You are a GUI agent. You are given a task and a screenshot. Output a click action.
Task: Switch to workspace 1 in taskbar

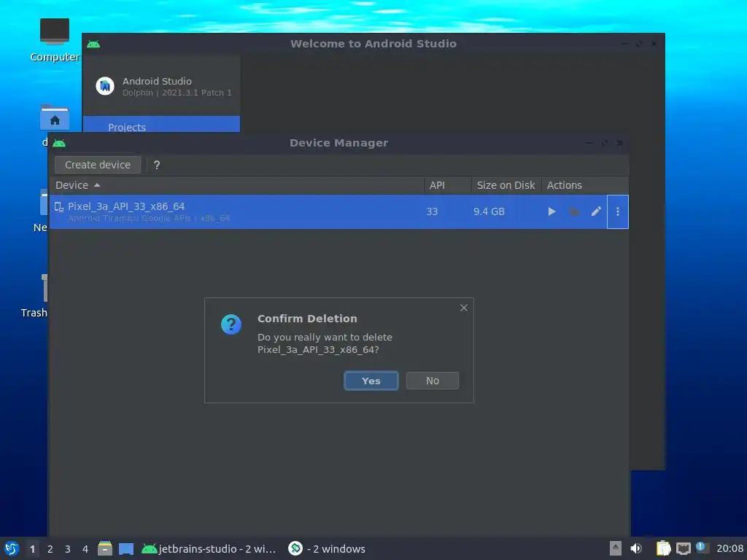point(32,549)
